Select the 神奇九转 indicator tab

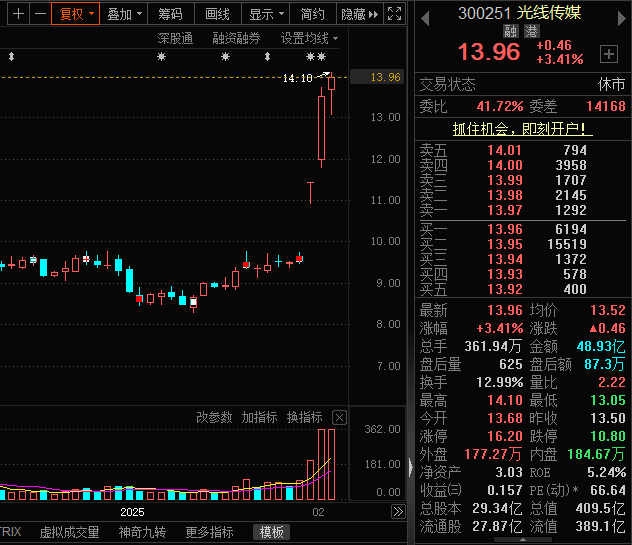pos(143,532)
